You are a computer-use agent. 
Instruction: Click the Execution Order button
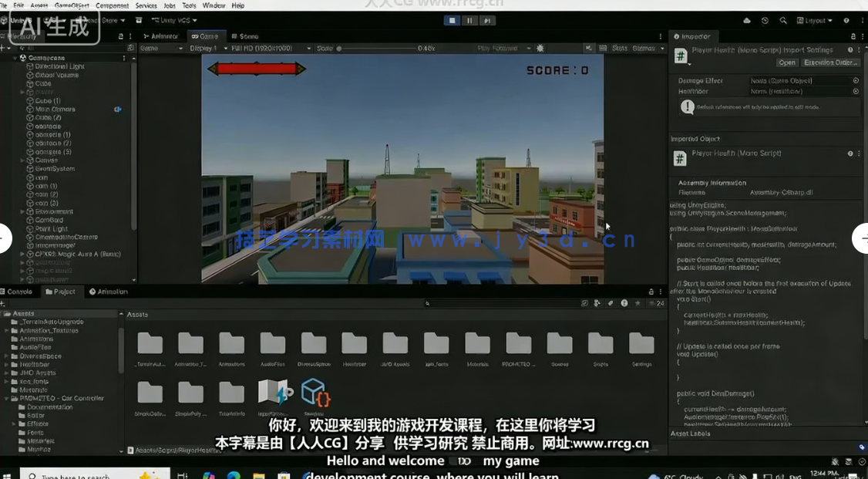click(831, 62)
